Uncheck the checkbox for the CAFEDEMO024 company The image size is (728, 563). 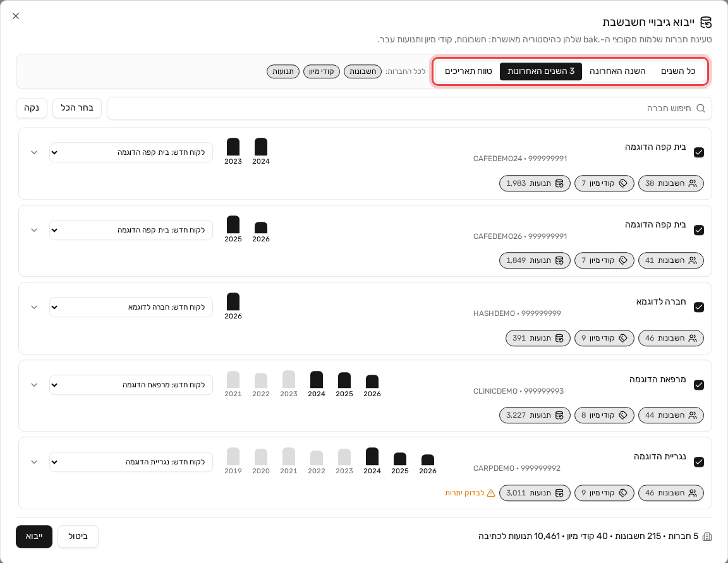pyautogui.click(x=699, y=152)
